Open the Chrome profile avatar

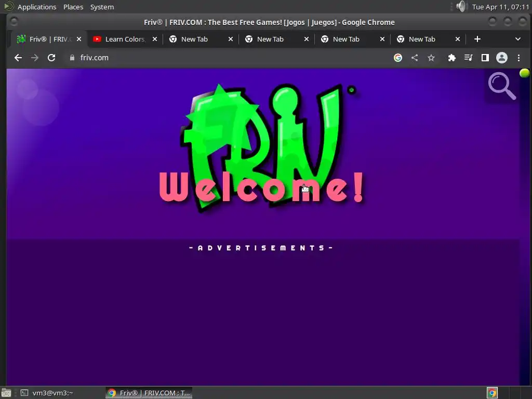pyautogui.click(x=502, y=58)
